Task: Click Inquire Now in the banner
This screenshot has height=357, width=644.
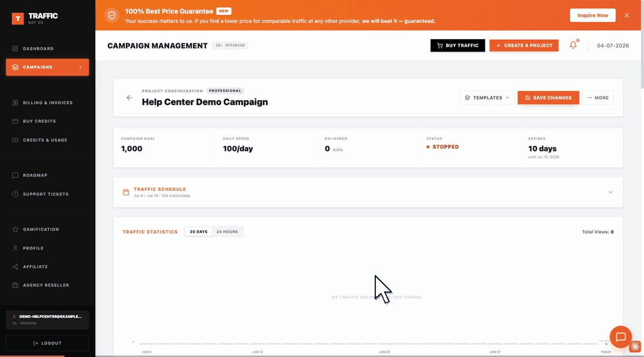Action: [592, 15]
